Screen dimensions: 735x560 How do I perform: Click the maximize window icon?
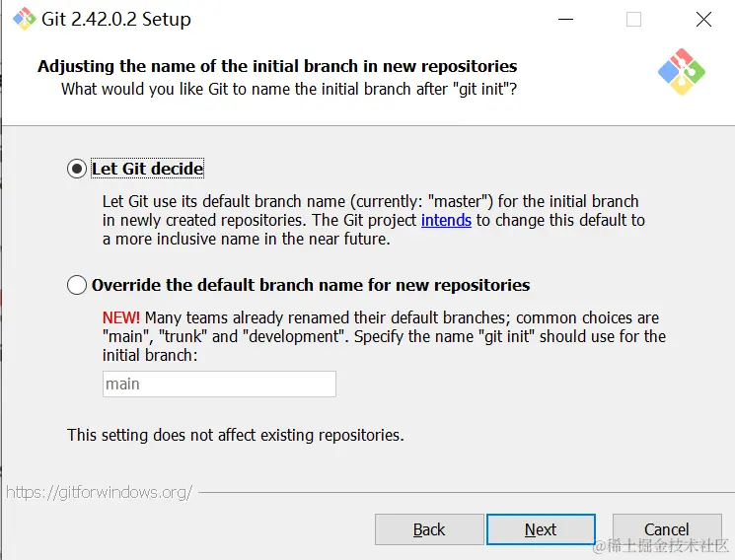(x=633, y=20)
